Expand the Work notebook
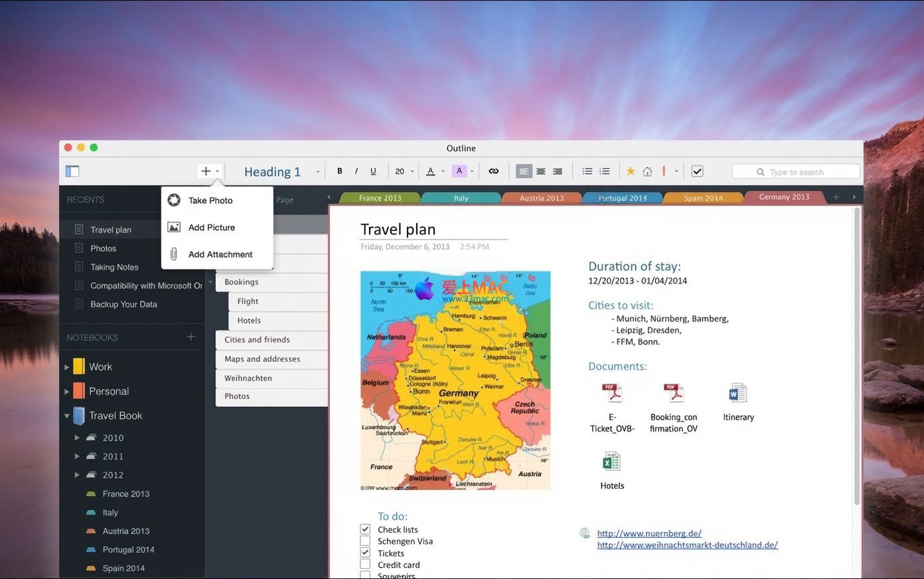 coord(67,367)
